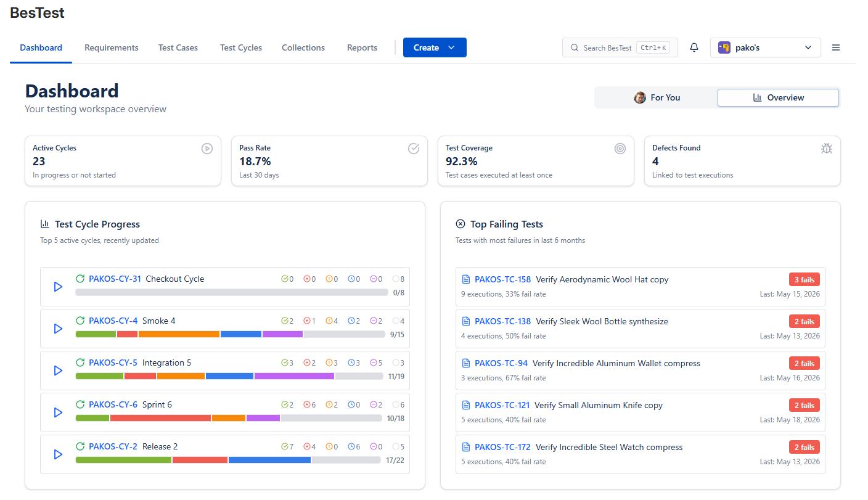
Task: Open the PAKOS-TC-94 test case link
Action: click(x=501, y=363)
